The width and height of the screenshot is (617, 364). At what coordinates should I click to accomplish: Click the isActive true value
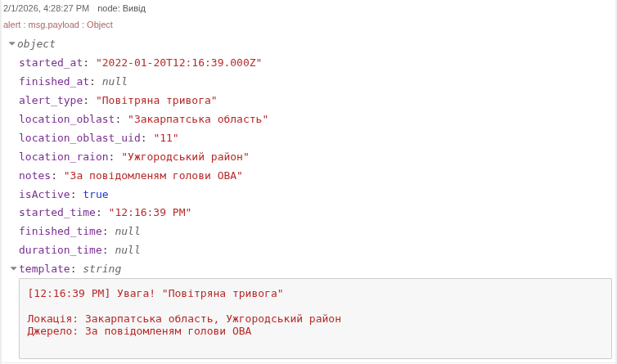coord(96,195)
